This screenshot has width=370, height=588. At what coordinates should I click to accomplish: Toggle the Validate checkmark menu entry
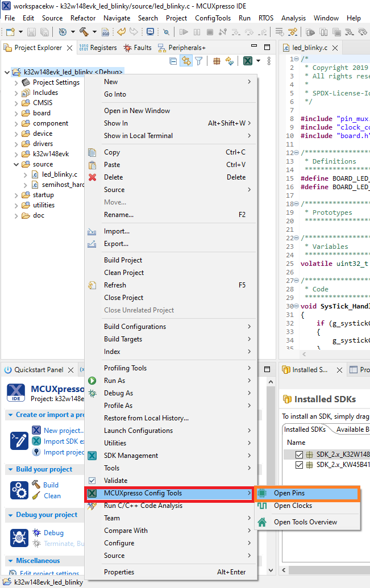(x=115, y=481)
